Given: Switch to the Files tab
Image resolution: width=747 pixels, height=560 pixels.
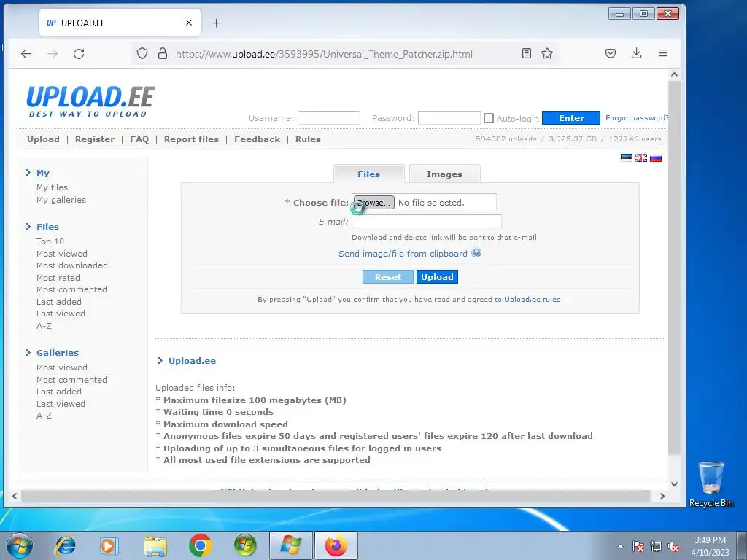Looking at the screenshot, I should coord(368,174).
